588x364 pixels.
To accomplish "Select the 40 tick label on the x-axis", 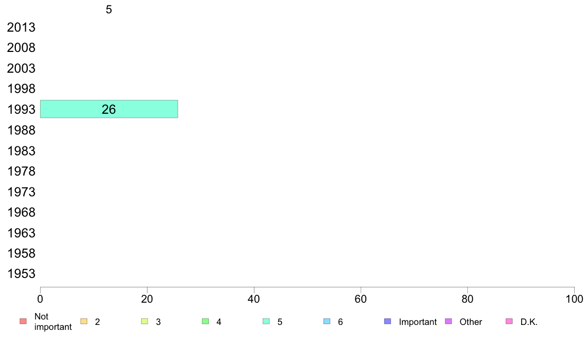I will 254,299.
